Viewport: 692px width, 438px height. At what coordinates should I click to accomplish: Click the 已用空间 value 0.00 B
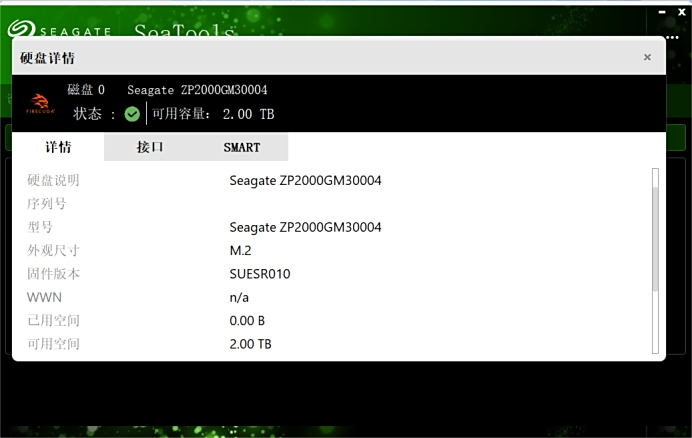(x=247, y=321)
